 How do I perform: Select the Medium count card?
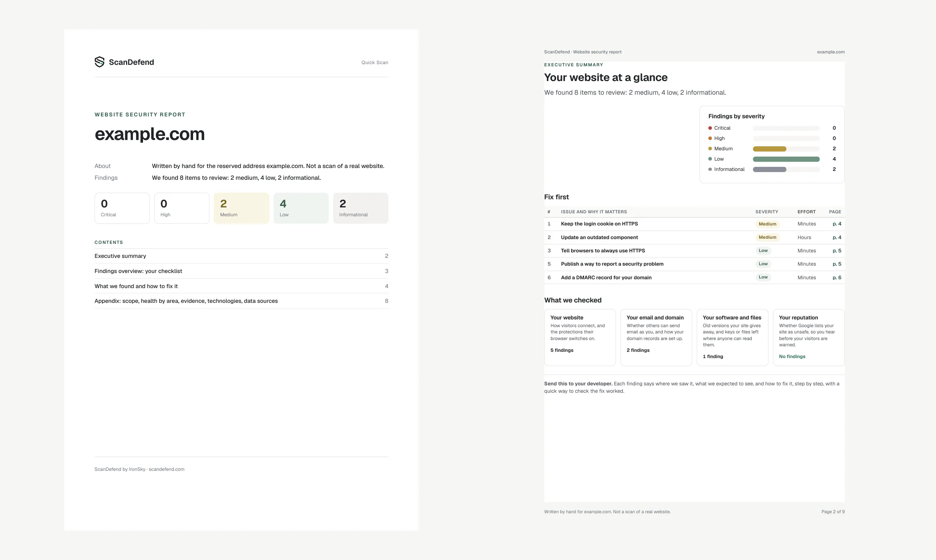coord(241,208)
